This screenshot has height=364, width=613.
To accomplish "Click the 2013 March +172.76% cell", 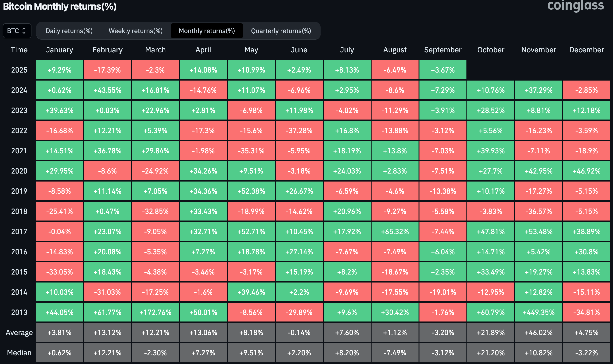I will pos(155,312).
